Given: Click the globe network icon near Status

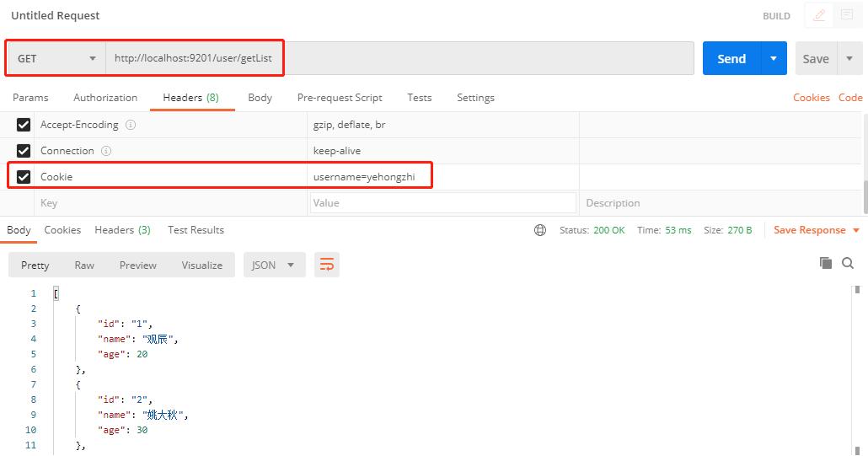Looking at the screenshot, I should click(x=539, y=230).
